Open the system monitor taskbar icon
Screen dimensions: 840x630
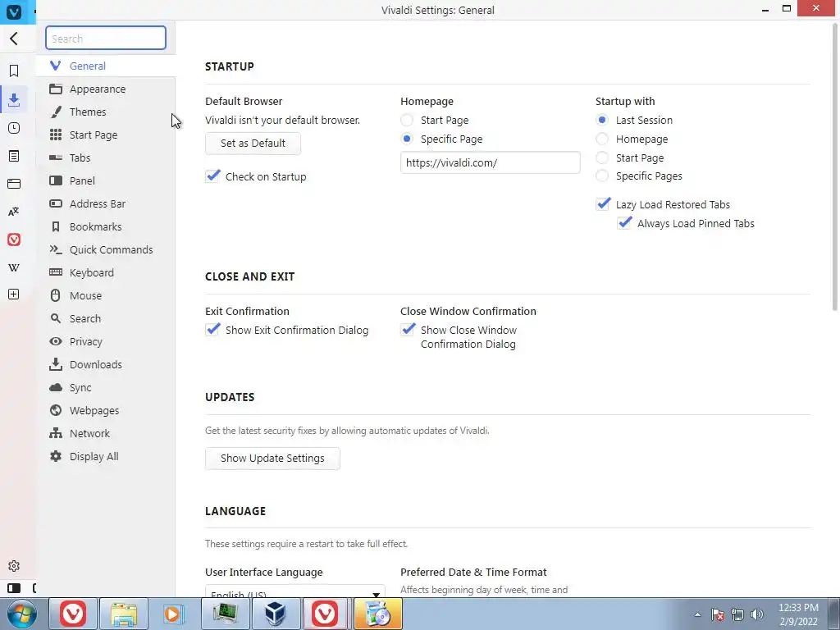225,614
